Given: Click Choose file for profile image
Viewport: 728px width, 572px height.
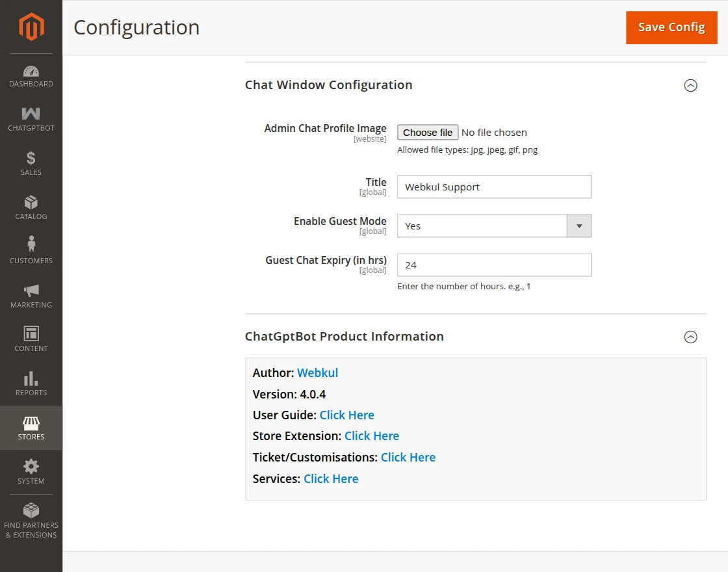Looking at the screenshot, I should coord(428,133).
